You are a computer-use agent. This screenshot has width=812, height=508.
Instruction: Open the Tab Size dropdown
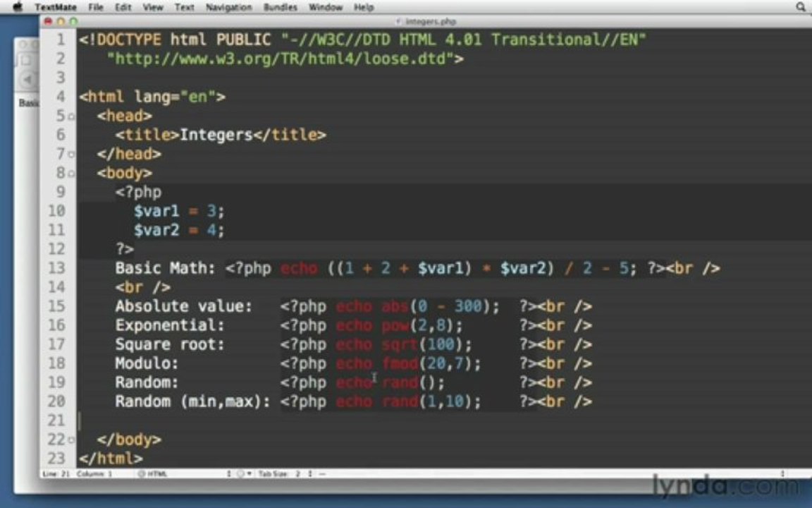click(285, 474)
